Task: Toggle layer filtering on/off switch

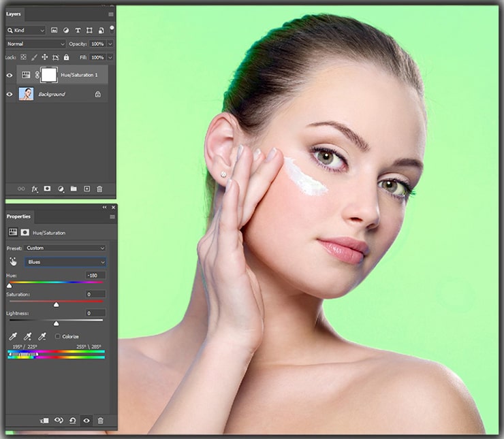Action: (x=112, y=29)
